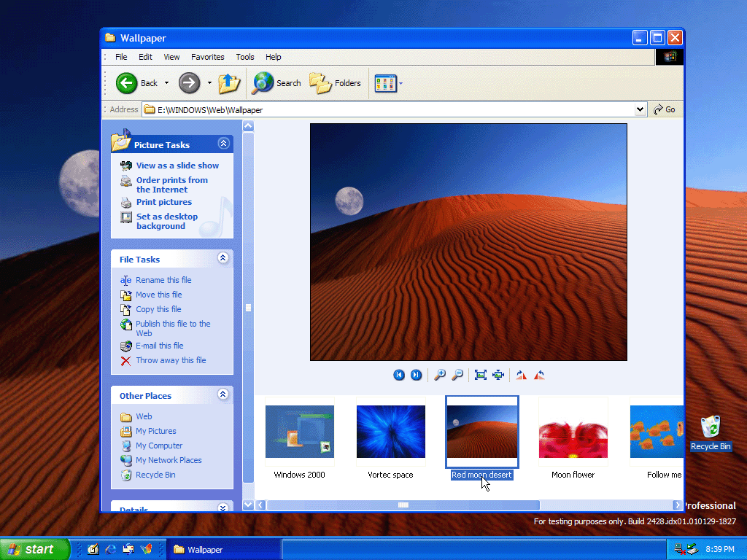Select the Recycle Bin desktop icon
Screen dimensions: 747x560
pos(711,433)
